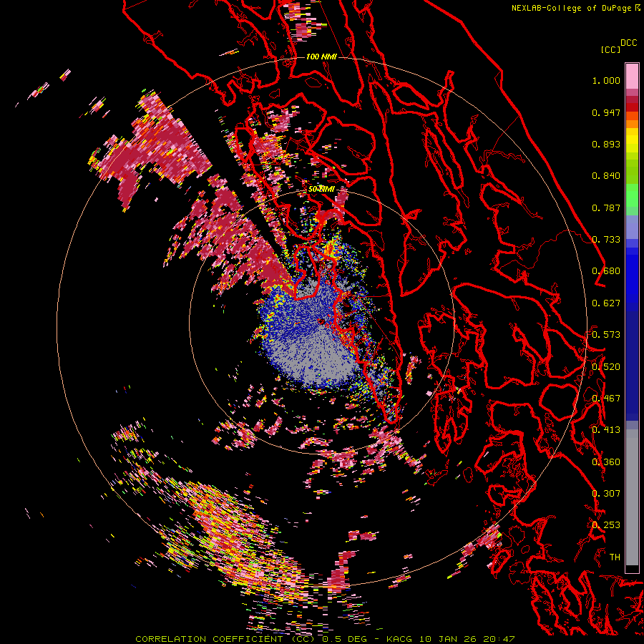Click the yellow segment of the color bar
The width and height of the screenshot is (644, 644).
click(632, 142)
